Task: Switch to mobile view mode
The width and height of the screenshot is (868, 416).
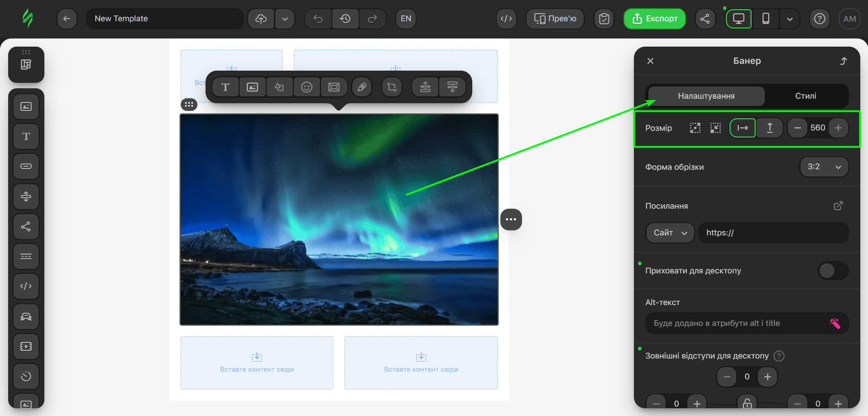Action: (x=766, y=19)
